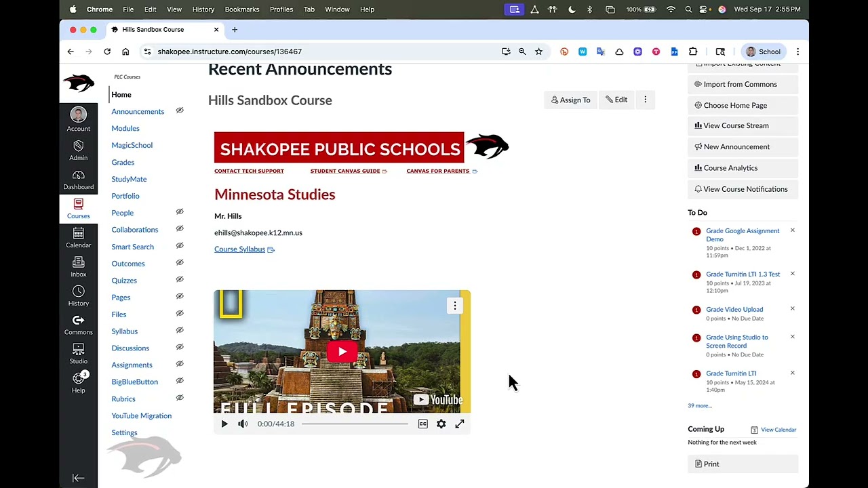868x488 pixels.
Task: Open the video settings gear
Action: click(441, 424)
